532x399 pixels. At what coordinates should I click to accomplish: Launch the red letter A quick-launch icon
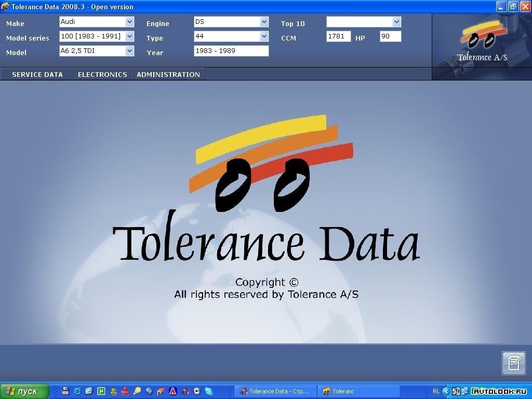pyautogui.click(x=172, y=391)
